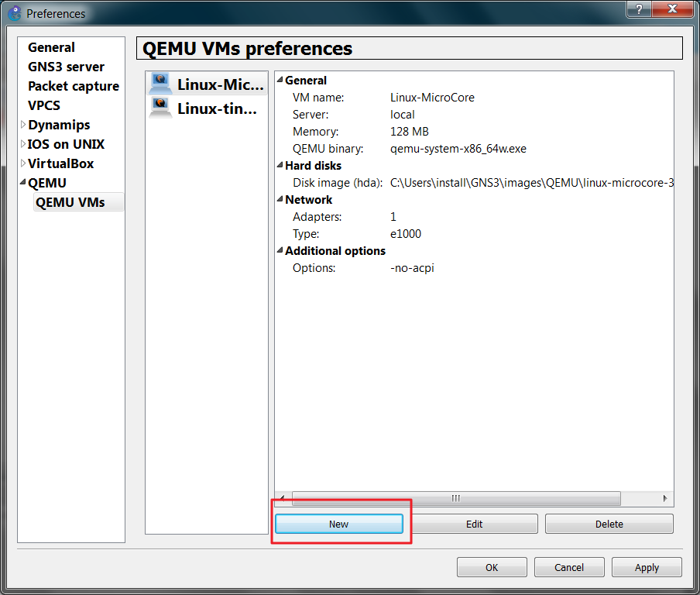The height and width of the screenshot is (595, 700).
Task: Click New to create a QEMU VM
Action: (339, 524)
